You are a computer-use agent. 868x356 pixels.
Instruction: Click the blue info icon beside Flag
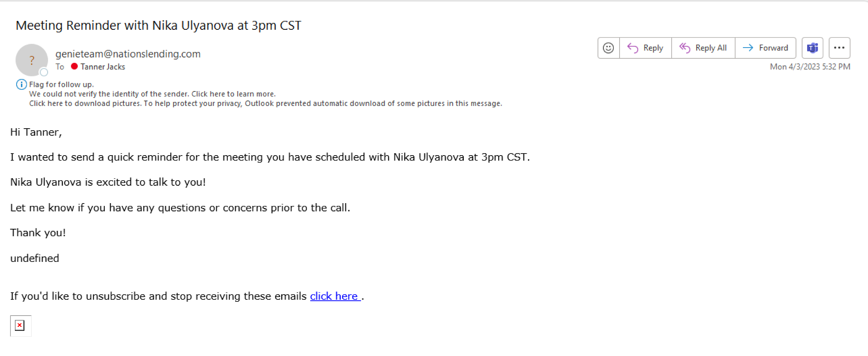click(21, 84)
